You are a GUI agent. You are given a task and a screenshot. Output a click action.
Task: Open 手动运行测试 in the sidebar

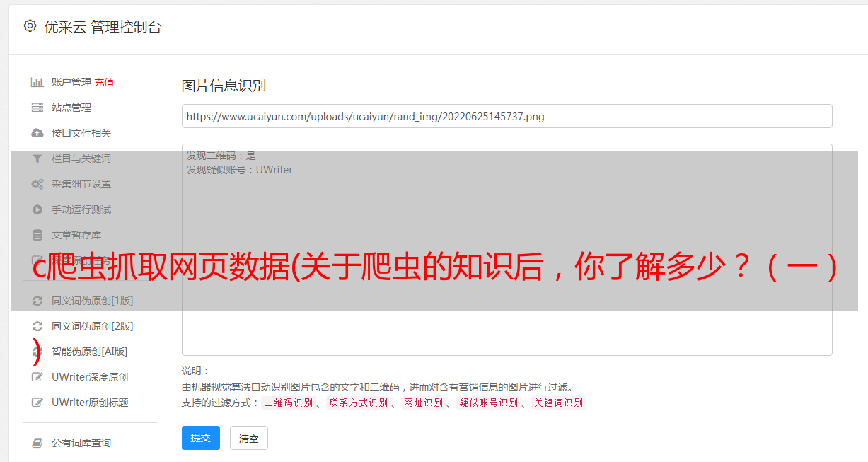pos(81,209)
